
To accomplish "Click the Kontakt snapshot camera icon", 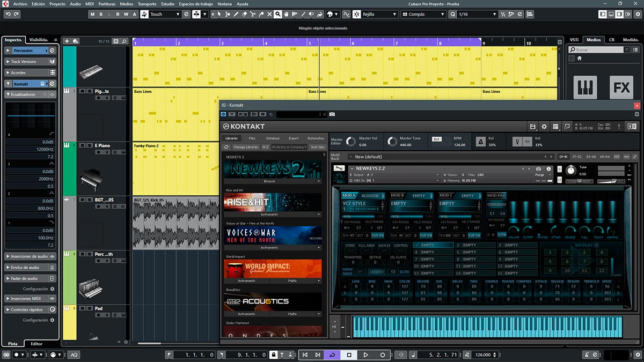I will pos(538,168).
